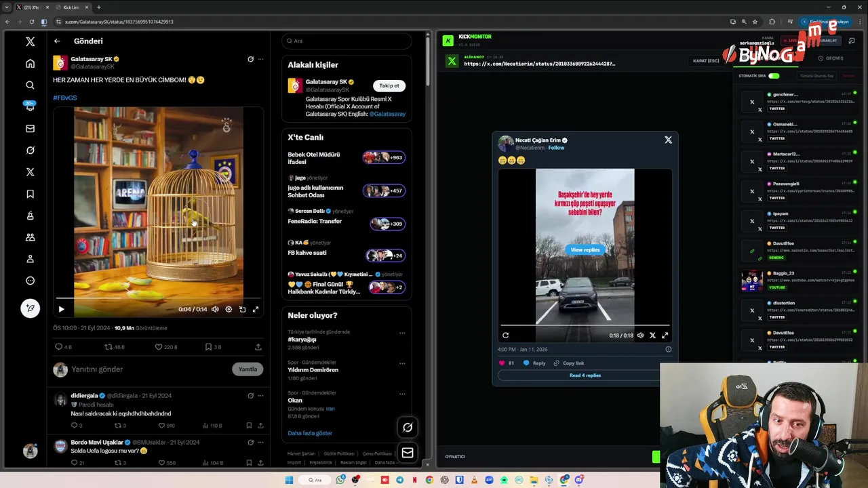Screen dimensions: 868x488
Task: Go back using the Gönderi arrow
Action: [57, 41]
